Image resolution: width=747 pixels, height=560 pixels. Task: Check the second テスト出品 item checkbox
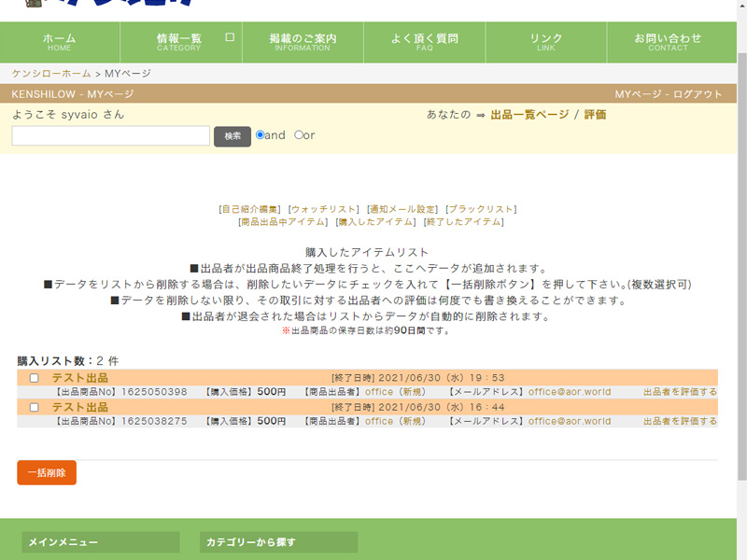[x=34, y=405]
